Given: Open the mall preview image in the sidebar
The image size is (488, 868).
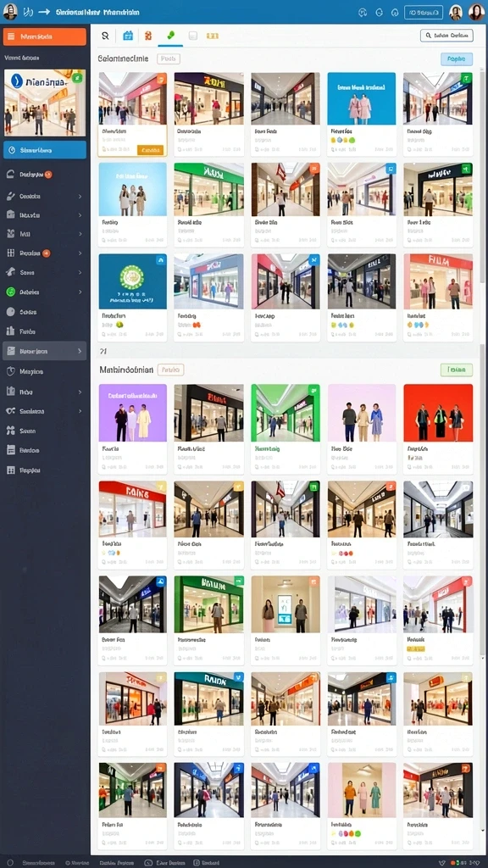Looking at the screenshot, I should coord(45,103).
